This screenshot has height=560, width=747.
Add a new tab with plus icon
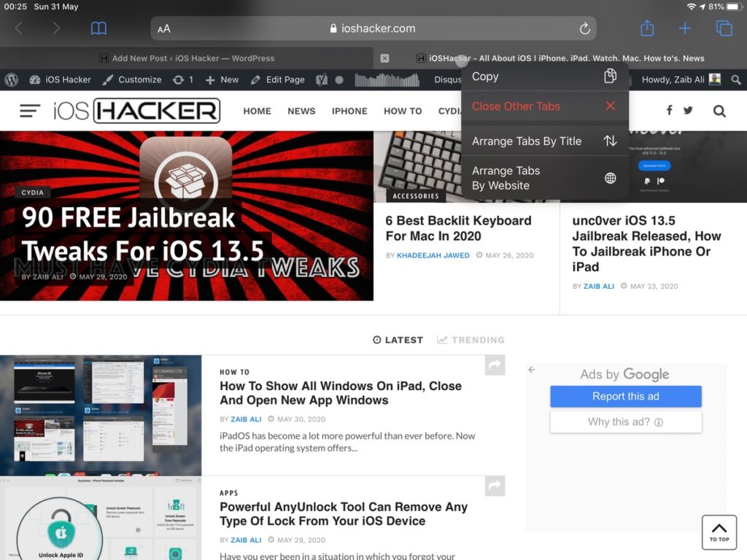(x=684, y=28)
